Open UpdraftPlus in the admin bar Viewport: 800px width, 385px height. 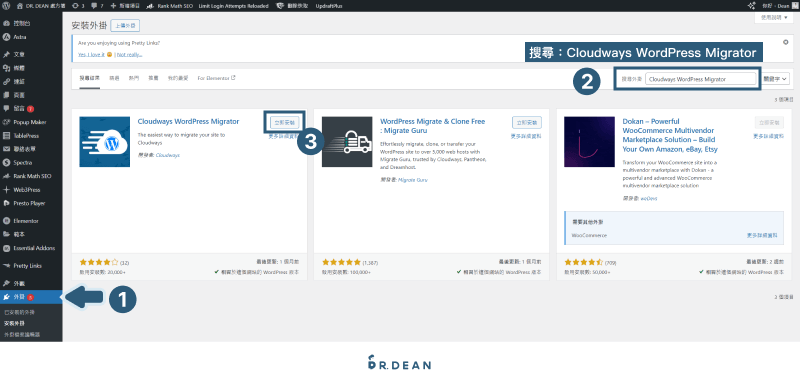click(329, 6)
